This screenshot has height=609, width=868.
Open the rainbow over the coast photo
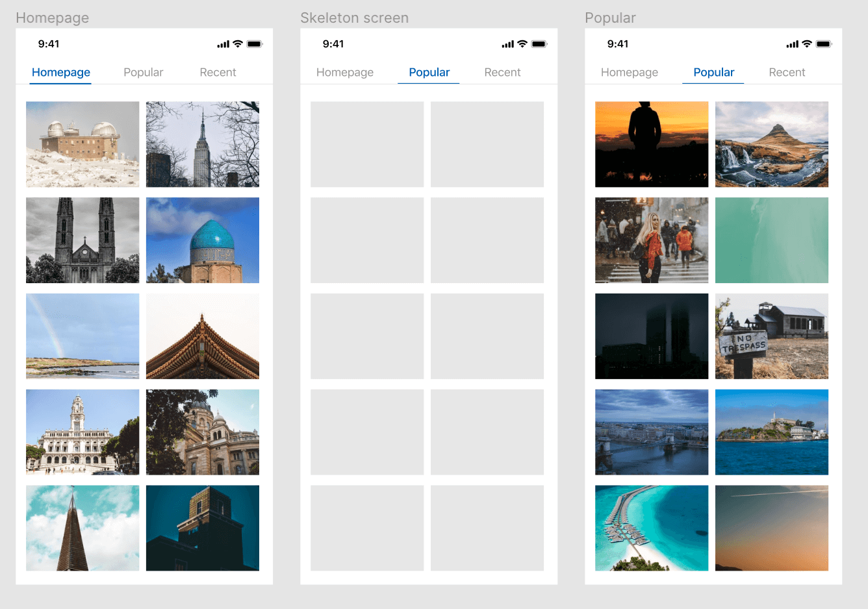83,336
